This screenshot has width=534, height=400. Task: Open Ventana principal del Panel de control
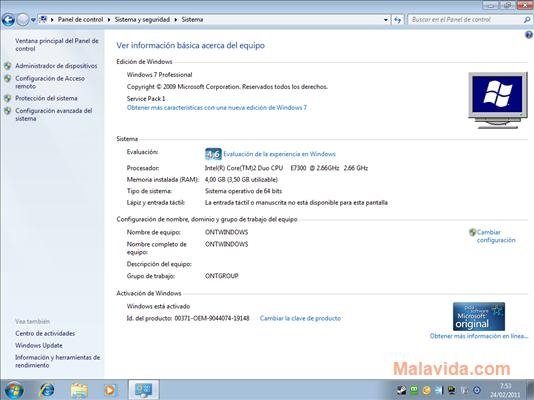tap(57, 45)
